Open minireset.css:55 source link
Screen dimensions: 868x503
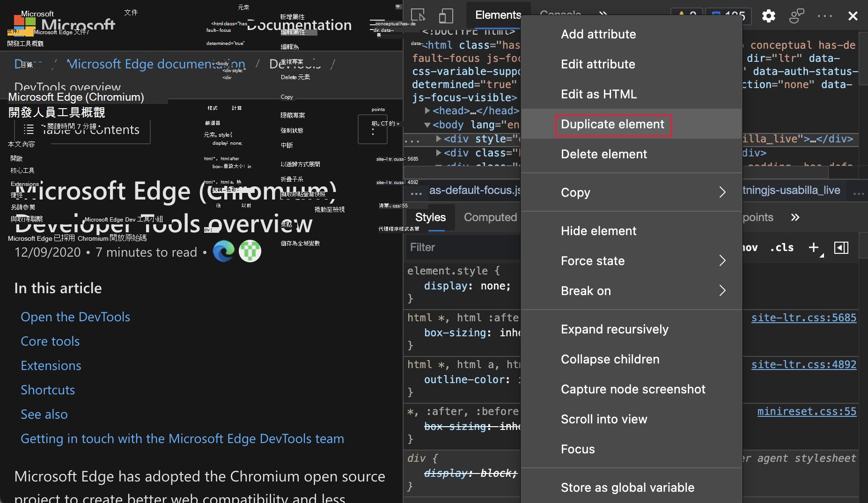tap(807, 411)
